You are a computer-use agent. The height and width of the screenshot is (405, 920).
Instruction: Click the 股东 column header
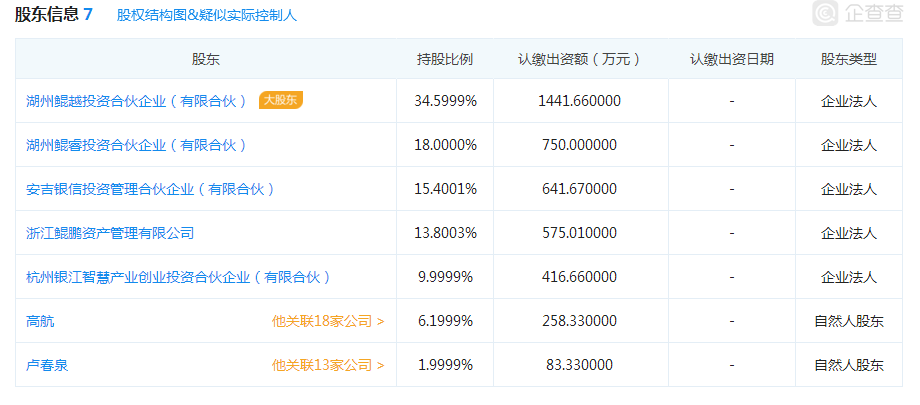[206, 59]
